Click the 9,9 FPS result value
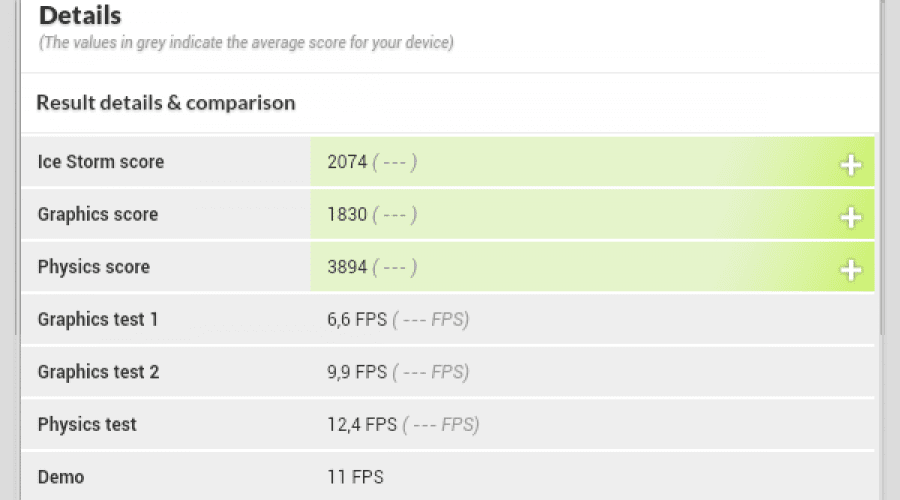The image size is (900, 500). tap(357, 372)
